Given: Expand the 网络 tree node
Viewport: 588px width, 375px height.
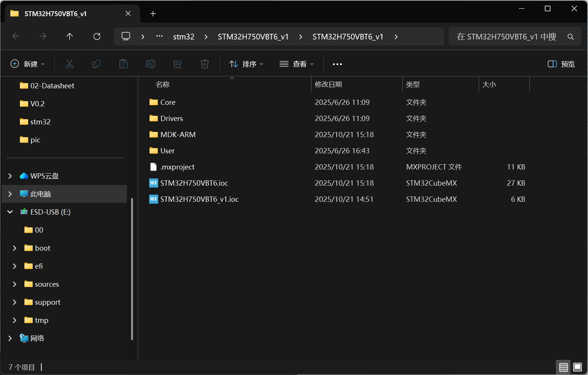Looking at the screenshot, I should [x=10, y=338].
